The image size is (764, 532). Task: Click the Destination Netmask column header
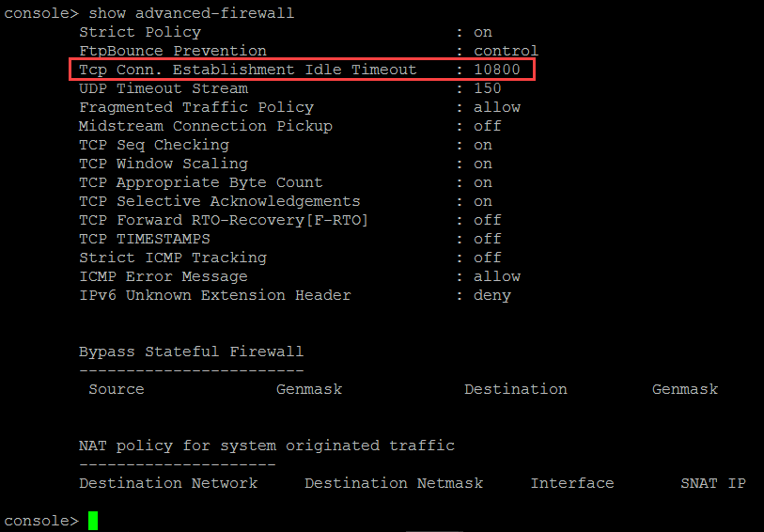click(x=394, y=483)
